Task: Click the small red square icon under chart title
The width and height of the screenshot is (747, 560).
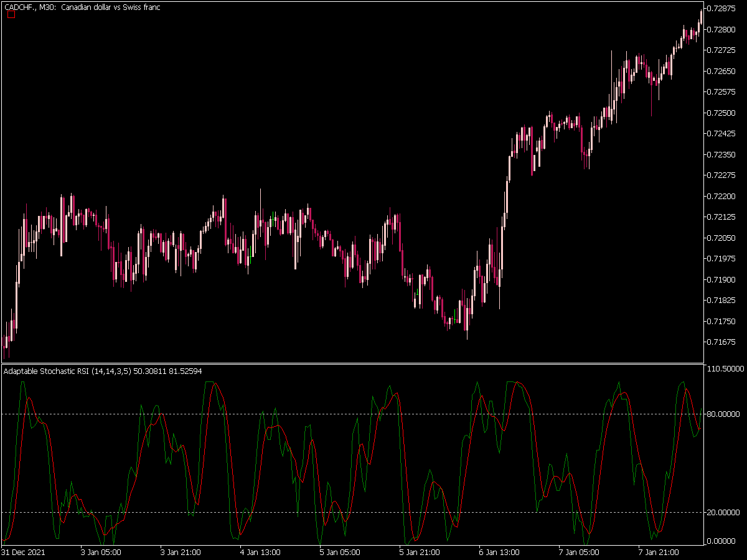Action: (11, 15)
